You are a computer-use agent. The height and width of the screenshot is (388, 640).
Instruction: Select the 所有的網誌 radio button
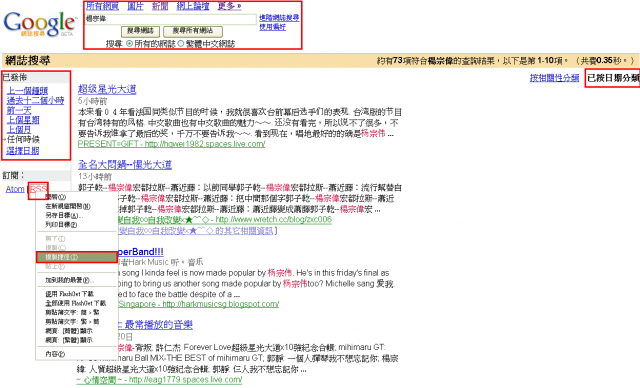click(129, 43)
